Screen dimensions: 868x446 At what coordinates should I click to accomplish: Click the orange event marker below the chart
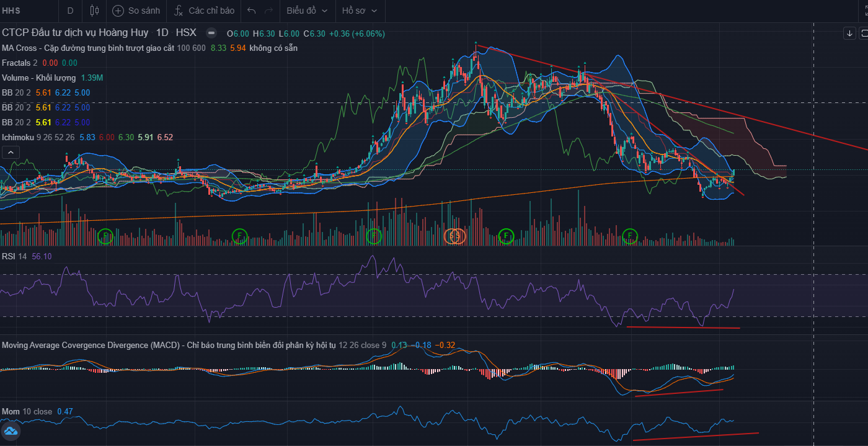click(455, 236)
